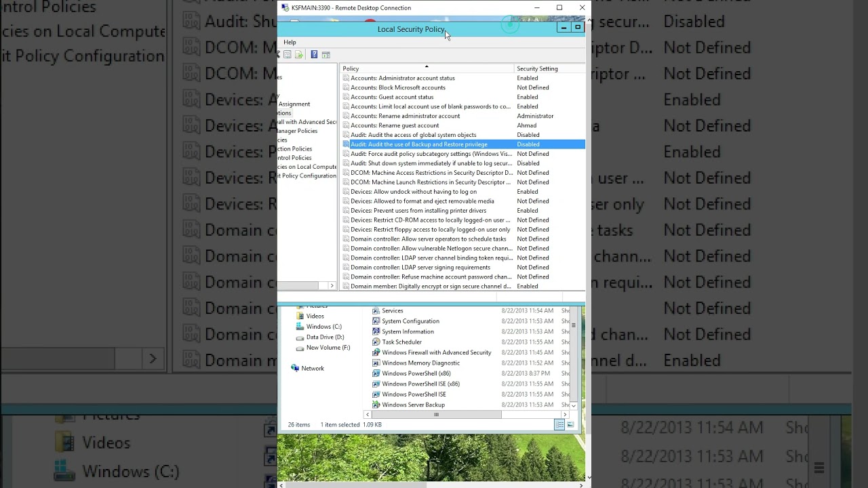Select the Windows PowerShell ISE shortcut
868x488 pixels.
pos(409,394)
